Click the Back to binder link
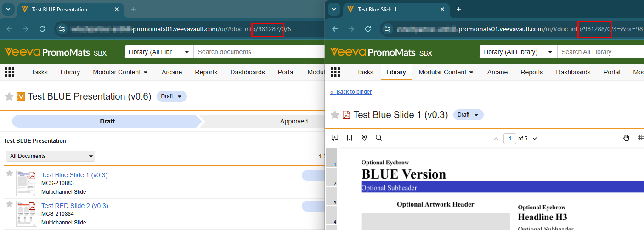This screenshot has width=644, height=230. pyautogui.click(x=351, y=92)
